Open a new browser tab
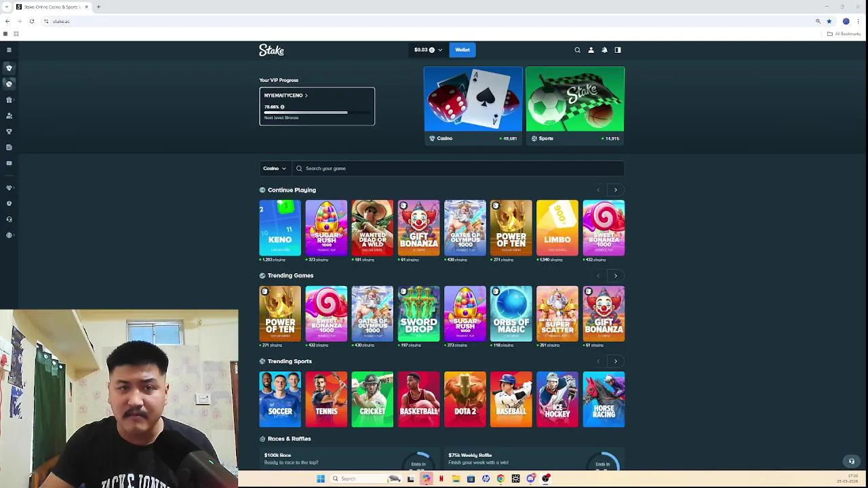Image resolution: width=868 pixels, height=488 pixels. click(98, 7)
